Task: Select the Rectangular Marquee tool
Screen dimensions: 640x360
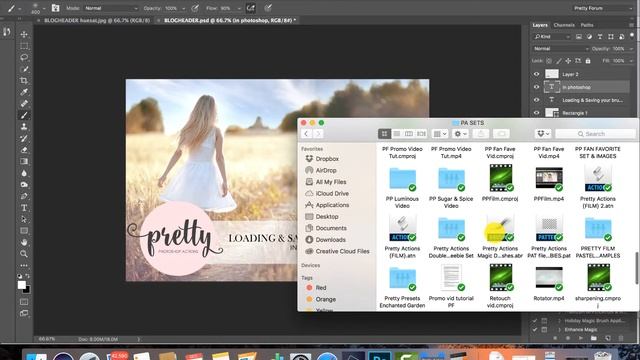Action: 24,46
